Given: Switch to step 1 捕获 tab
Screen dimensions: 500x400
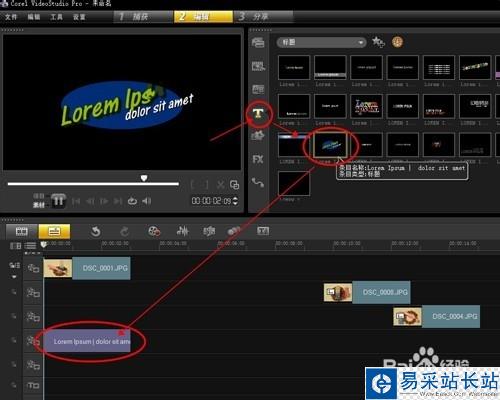Looking at the screenshot, I should coord(144,17).
